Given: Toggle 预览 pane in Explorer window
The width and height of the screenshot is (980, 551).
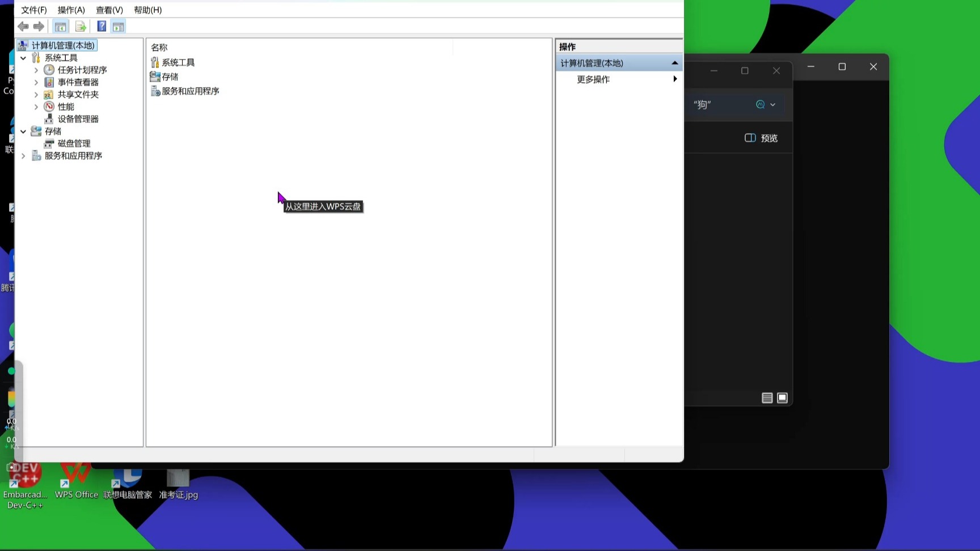Looking at the screenshot, I should coord(761,138).
